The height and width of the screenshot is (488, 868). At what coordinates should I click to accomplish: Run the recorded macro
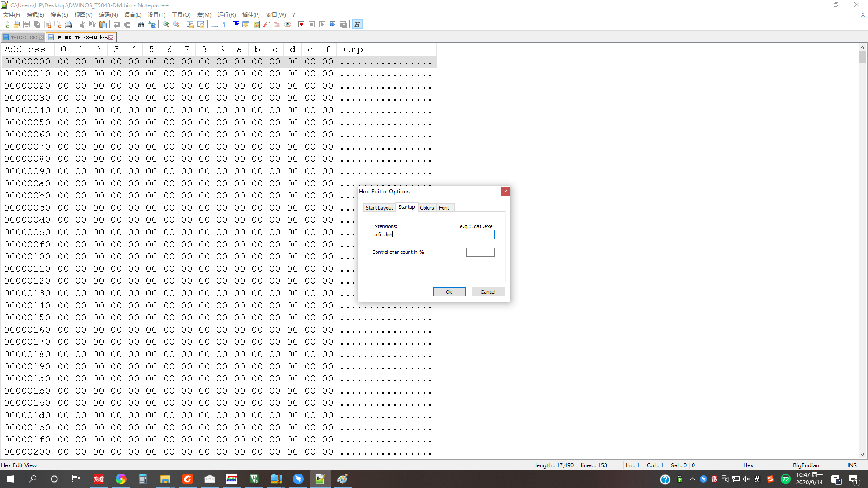[322, 24]
